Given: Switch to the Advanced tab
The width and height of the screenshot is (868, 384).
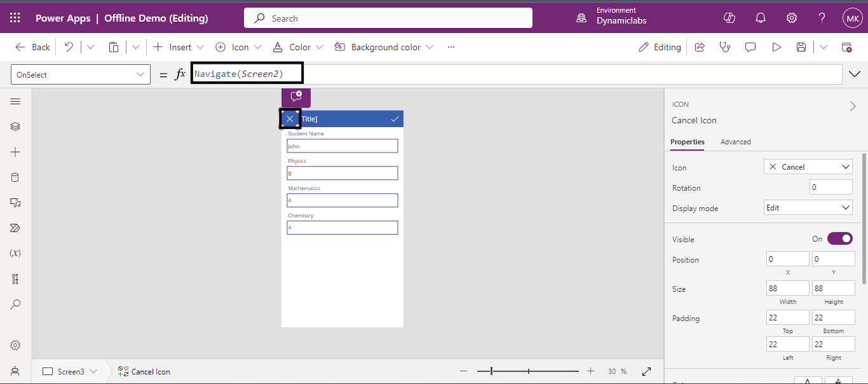Looking at the screenshot, I should coord(735,142).
